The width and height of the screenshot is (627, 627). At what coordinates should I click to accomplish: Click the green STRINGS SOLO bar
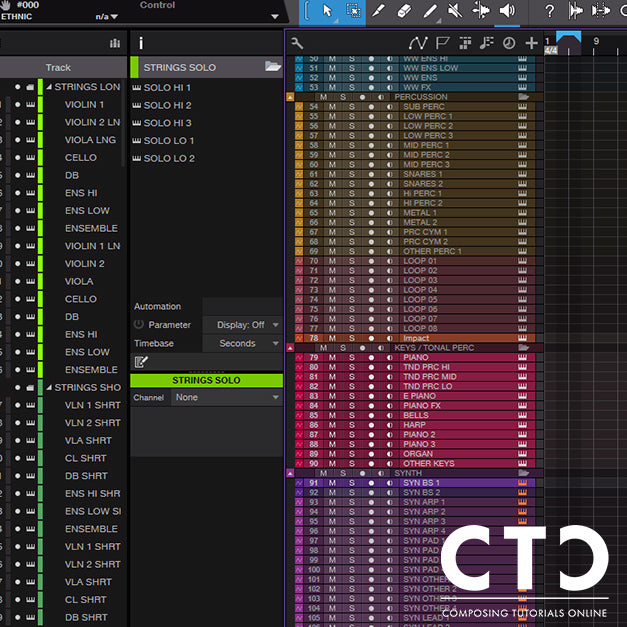(x=206, y=380)
